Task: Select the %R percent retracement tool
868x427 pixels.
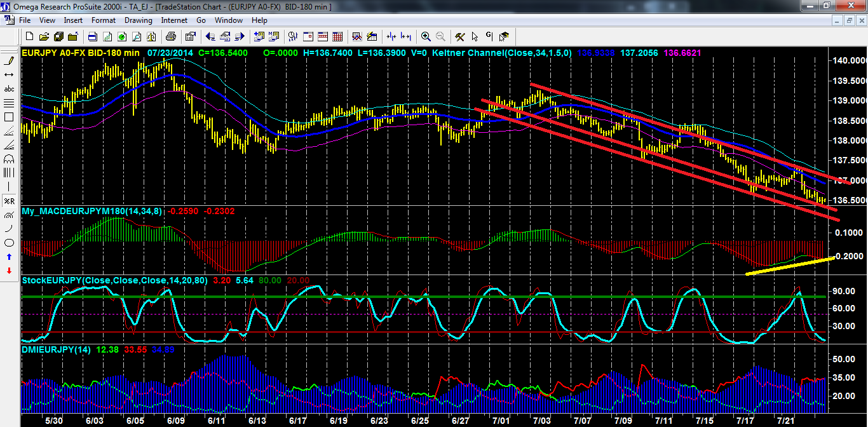Action: coord(10,201)
